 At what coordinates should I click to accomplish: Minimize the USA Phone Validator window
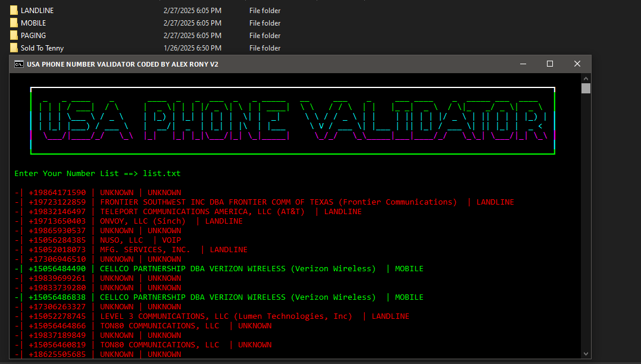click(x=523, y=64)
